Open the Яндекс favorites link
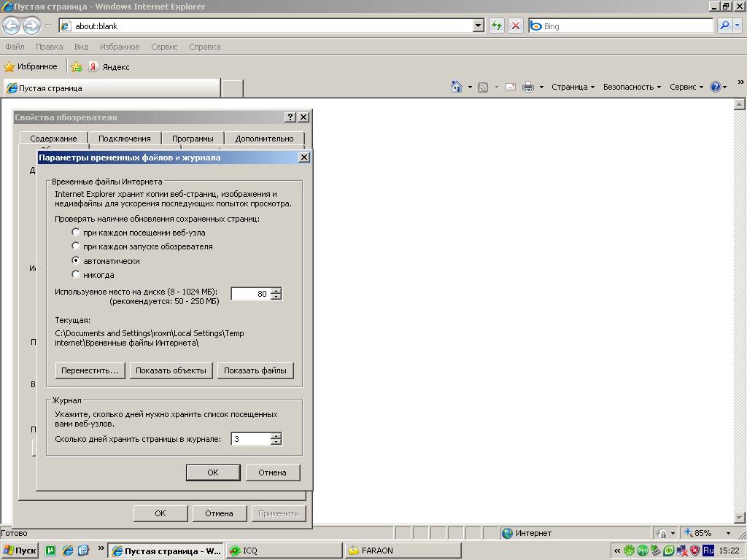The height and width of the screenshot is (560, 747). [x=109, y=67]
